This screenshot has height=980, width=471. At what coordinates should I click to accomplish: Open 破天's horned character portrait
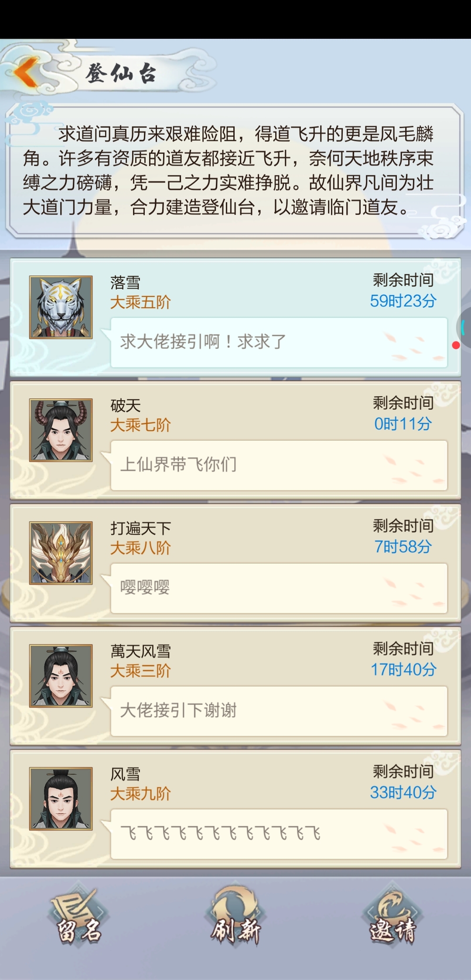pos(61,430)
